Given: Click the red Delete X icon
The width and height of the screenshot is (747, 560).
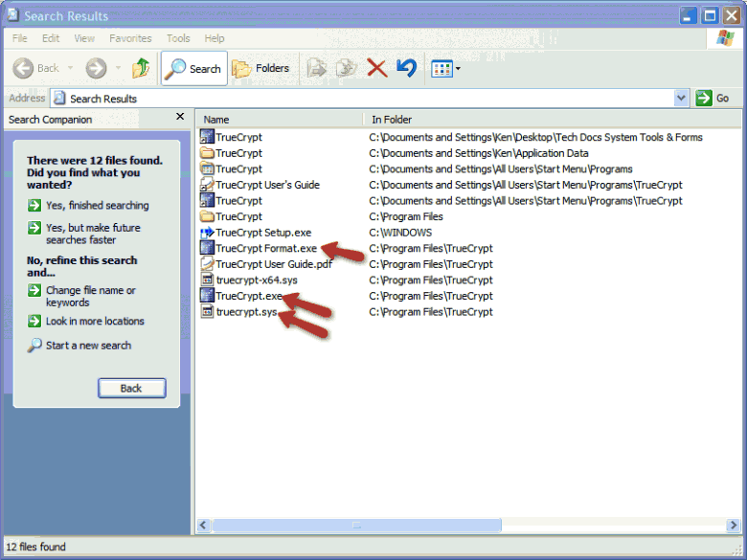Looking at the screenshot, I should point(376,69).
